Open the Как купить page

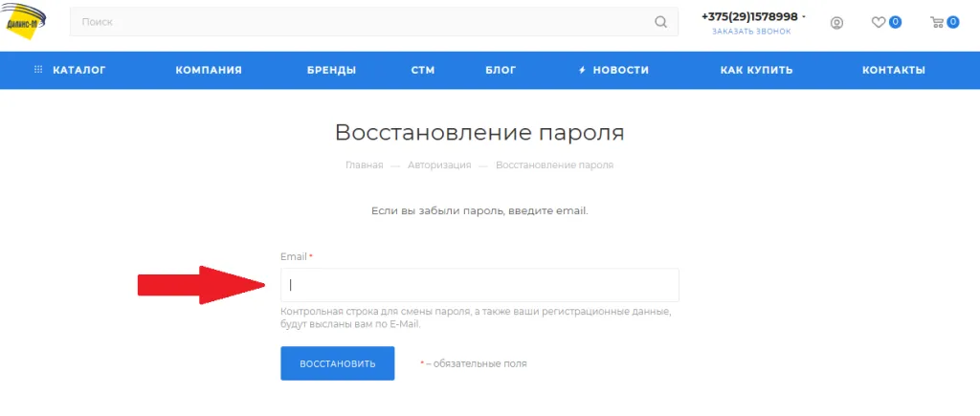click(756, 70)
